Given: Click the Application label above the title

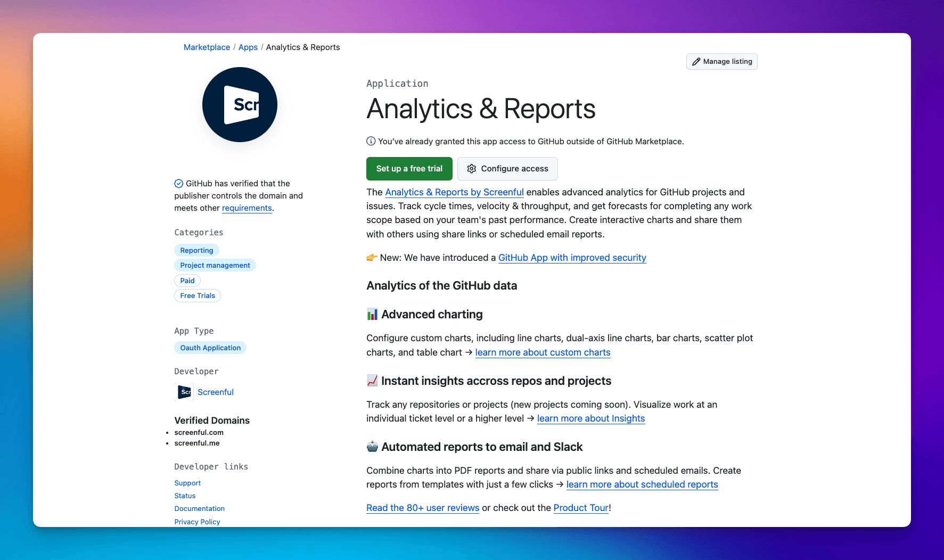Looking at the screenshot, I should (397, 84).
